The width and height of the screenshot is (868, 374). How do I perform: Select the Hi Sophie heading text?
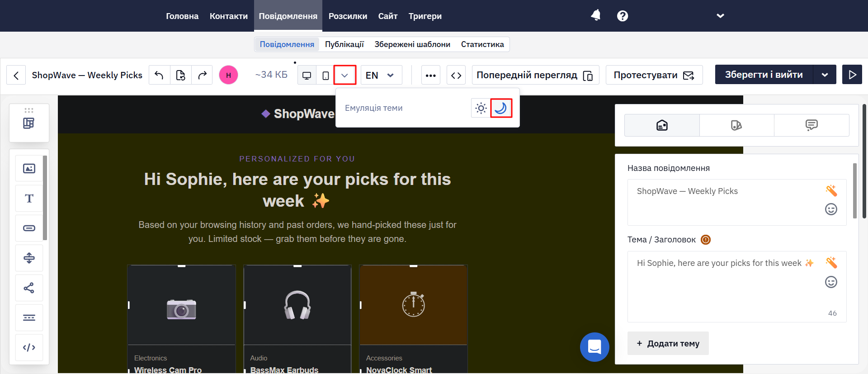[x=297, y=190]
